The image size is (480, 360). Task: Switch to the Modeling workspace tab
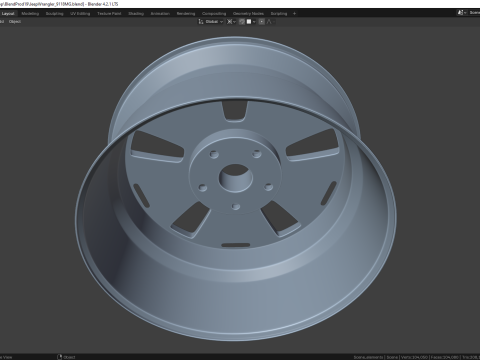[x=30, y=14]
